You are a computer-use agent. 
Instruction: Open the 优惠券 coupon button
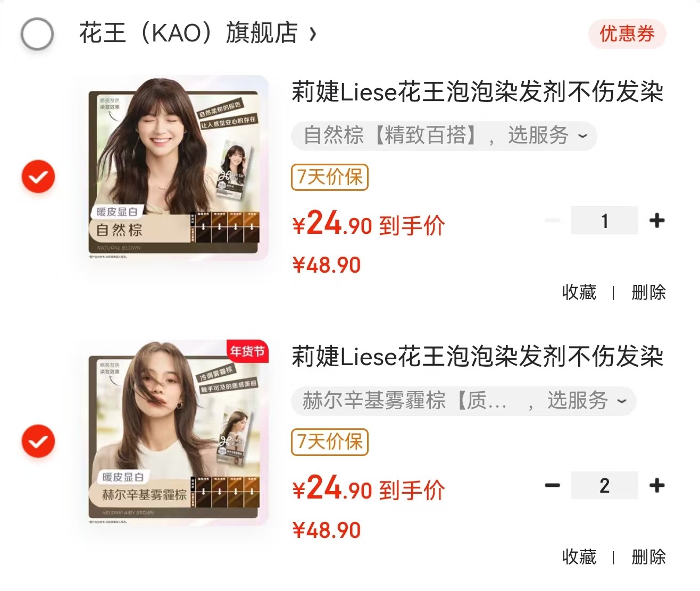click(x=627, y=33)
